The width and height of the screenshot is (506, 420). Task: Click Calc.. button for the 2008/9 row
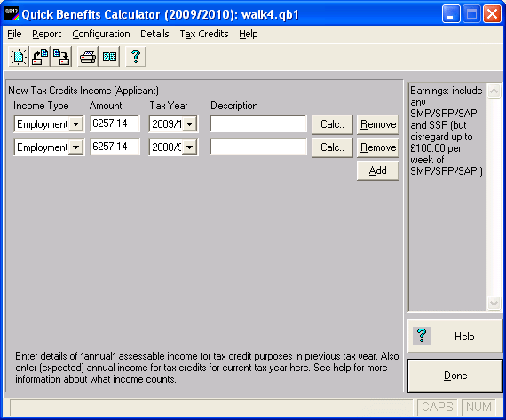click(x=332, y=147)
